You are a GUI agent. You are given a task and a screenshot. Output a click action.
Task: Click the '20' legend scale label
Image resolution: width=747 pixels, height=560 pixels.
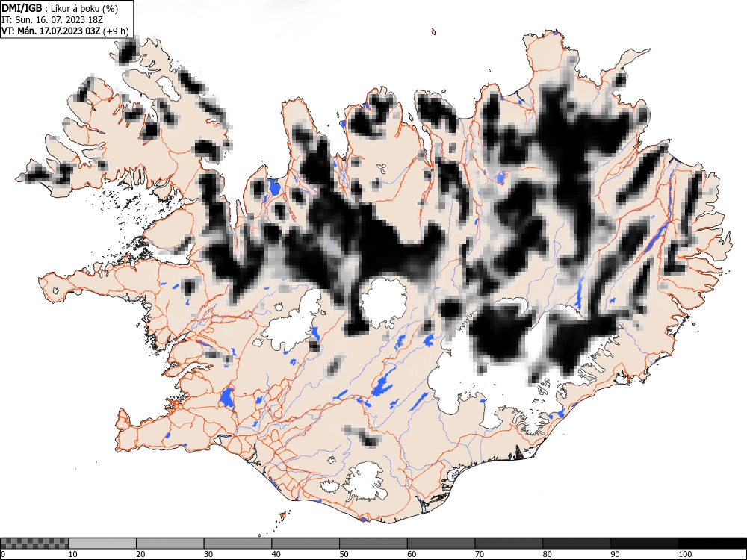click(x=140, y=554)
